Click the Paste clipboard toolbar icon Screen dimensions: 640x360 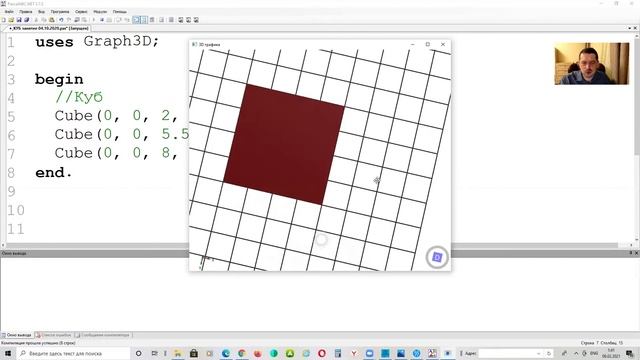point(52,20)
